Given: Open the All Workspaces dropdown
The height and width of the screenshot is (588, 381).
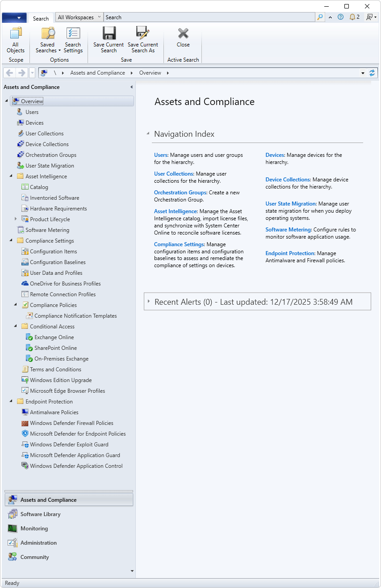Looking at the screenshot, I should (x=80, y=17).
